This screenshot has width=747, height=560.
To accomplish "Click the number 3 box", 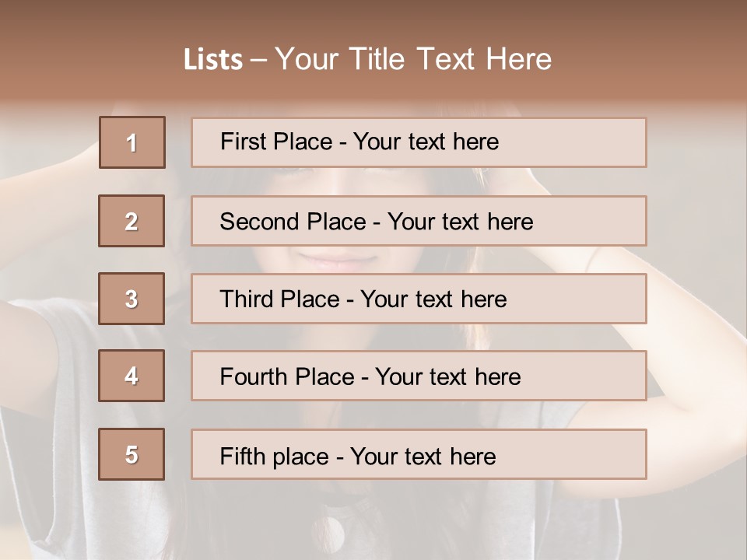I will click(x=132, y=299).
